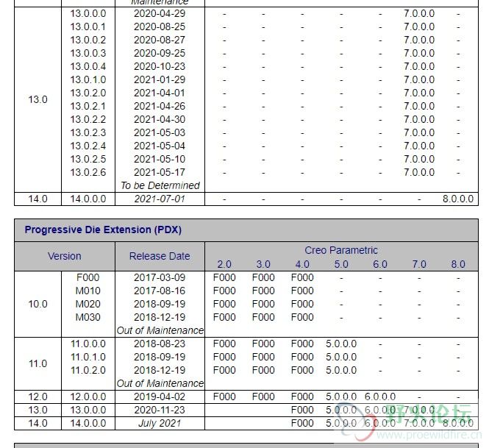
Task: Select 8.0.0.0 in the 2021-07-01 row
Action: click(x=458, y=199)
